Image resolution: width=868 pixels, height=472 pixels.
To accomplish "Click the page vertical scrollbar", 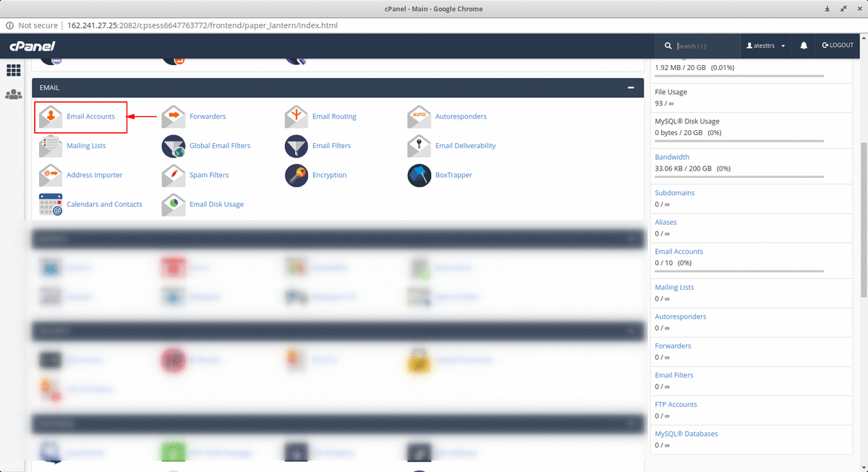I will point(864,220).
